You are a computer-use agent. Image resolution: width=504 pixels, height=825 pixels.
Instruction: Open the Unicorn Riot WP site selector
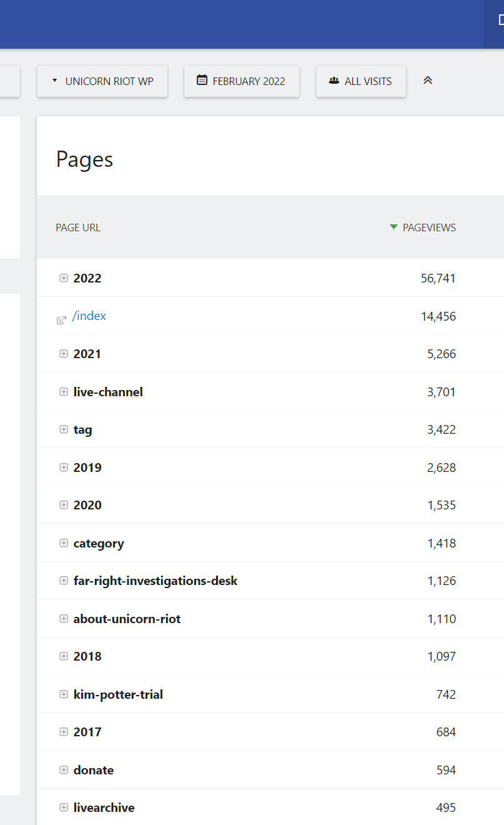point(102,81)
